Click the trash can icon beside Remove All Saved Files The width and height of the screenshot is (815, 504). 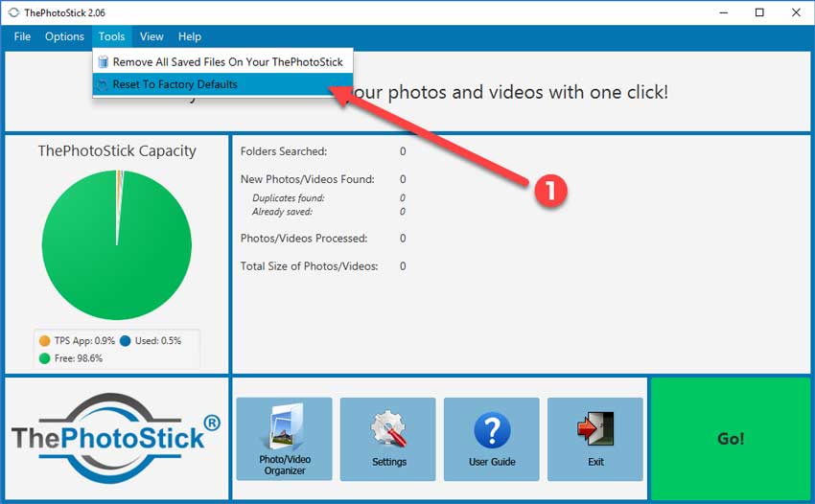103,62
